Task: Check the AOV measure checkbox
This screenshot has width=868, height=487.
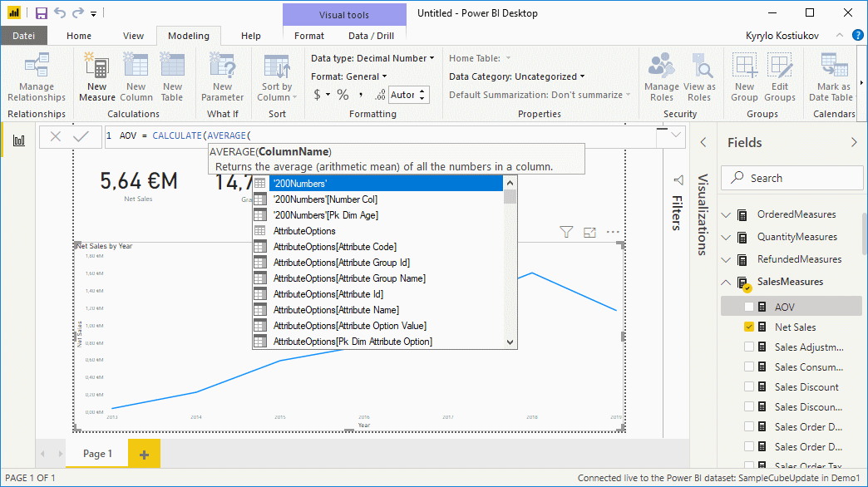Action: pyautogui.click(x=749, y=307)
